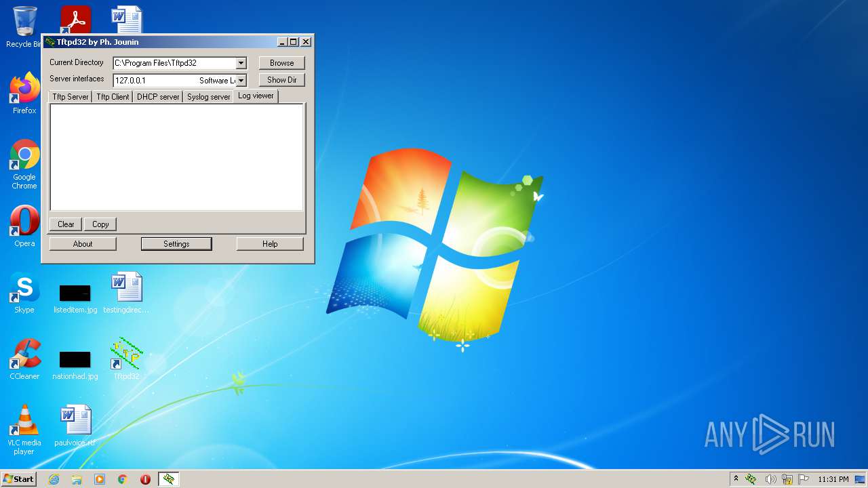The image size is (868, 488).
Task: Open the Action Center flag icon
Action: click(x=804, y=479)
